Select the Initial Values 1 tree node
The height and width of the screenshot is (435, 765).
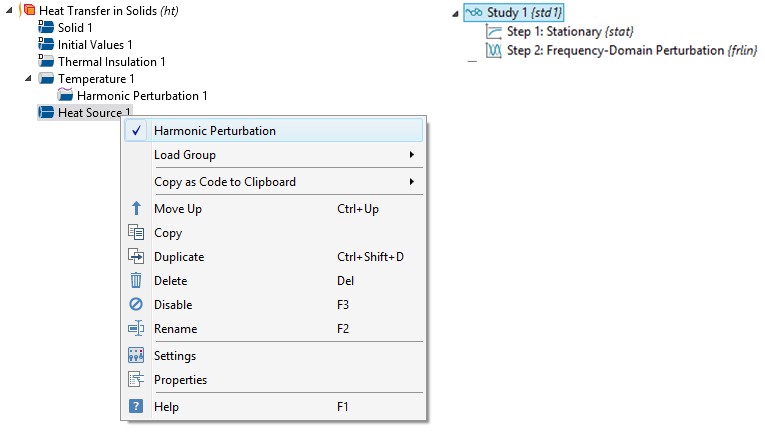94,45
